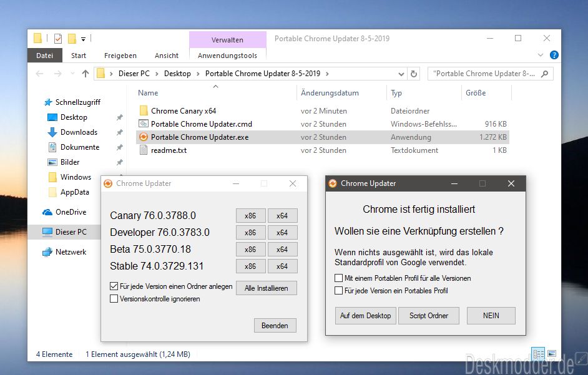Viewport: 588px width, 375px height.
Task: Click the Dieser PC monitor icon in sidebar
Action: (x=47, y=232)
